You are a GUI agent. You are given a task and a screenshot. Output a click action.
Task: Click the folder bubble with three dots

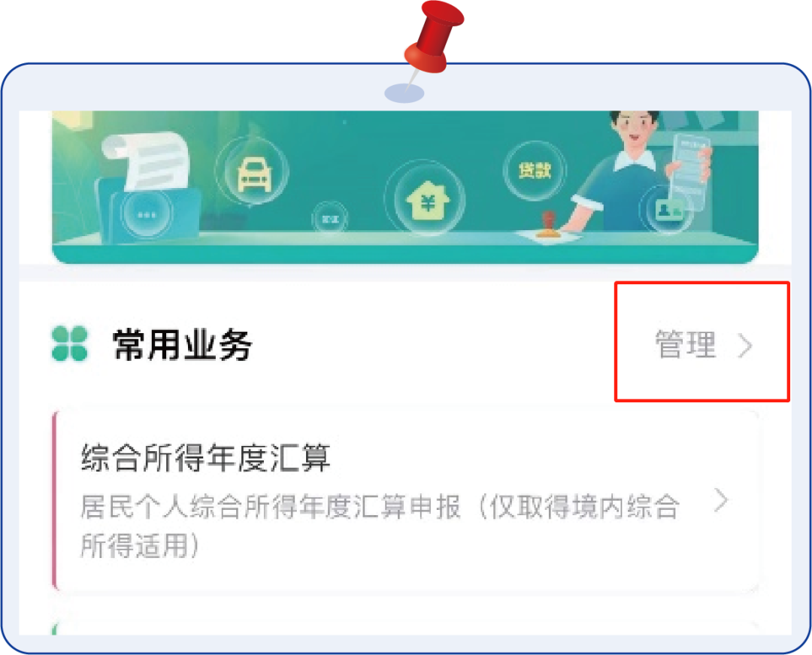[x=147, y=214]
